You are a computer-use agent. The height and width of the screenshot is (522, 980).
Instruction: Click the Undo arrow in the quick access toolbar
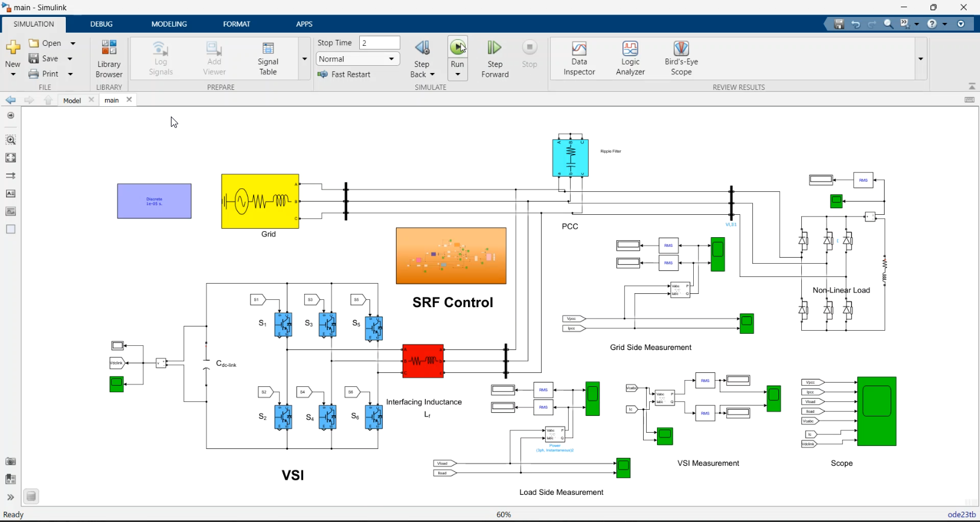856,24
